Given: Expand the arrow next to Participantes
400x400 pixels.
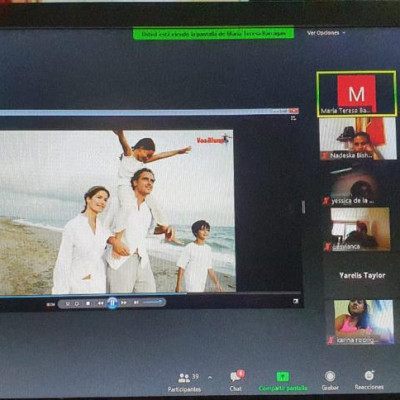Looking at the screenshot, I should 210,378.
